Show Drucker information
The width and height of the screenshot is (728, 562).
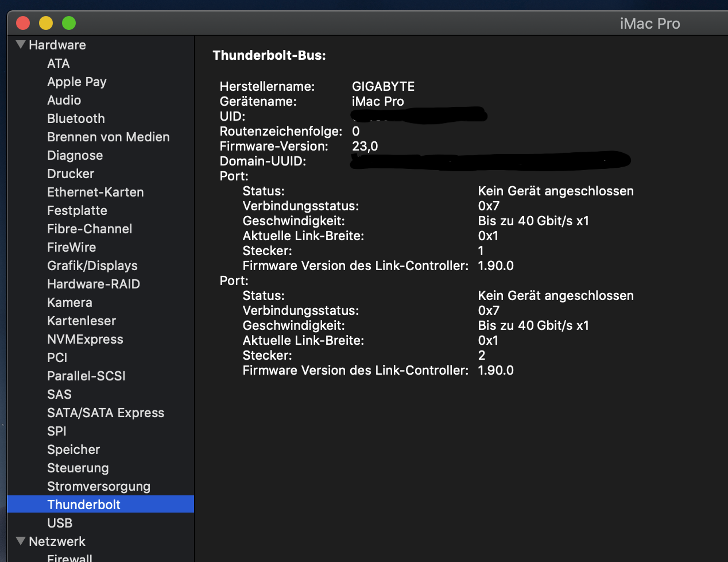tap(71, 174)
